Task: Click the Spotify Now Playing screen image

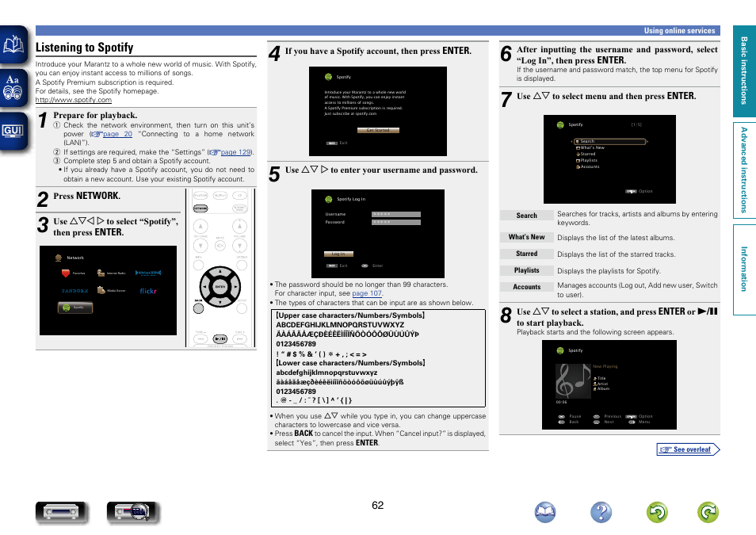Action: tap(609, 384)
